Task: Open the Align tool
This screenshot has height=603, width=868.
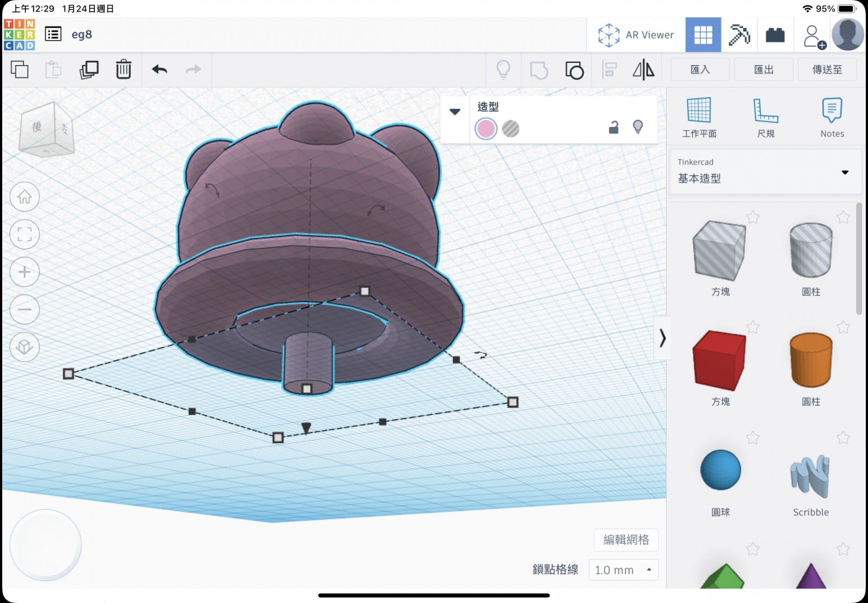Action: point(610,69)
